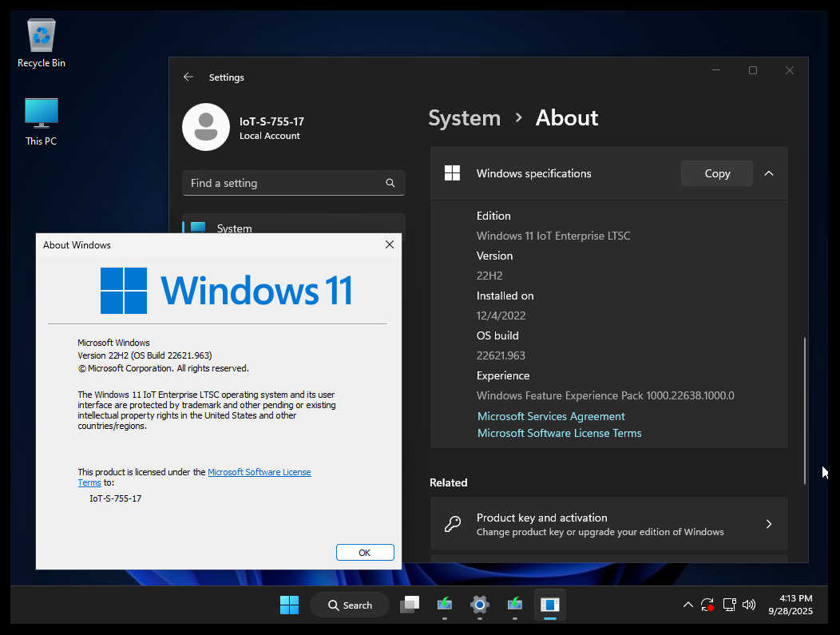Open the volume speaker tray icon
The width and height of the screenshot is (840, 635).
[749, 605]
